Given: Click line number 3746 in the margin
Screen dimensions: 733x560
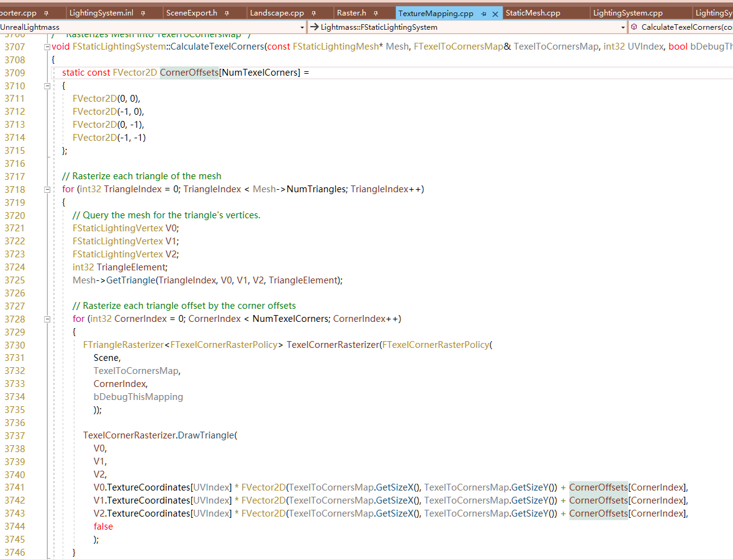Looking at the screenshot, I should [14, 553].
